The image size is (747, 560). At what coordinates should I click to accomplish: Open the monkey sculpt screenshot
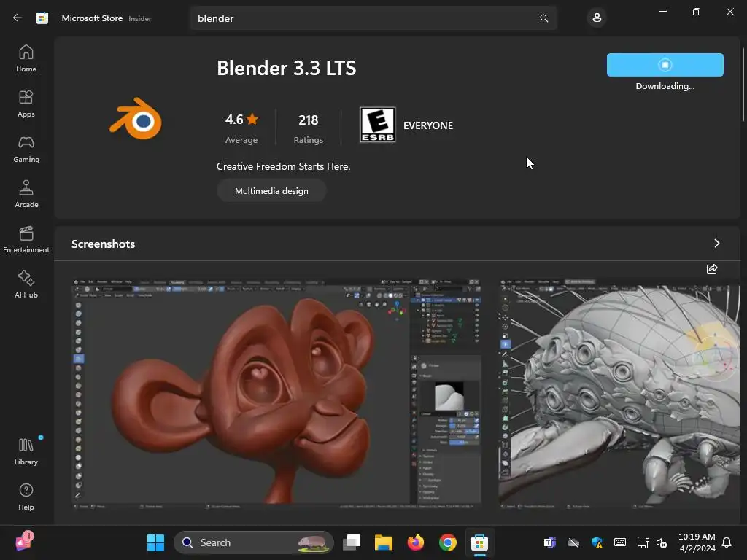tap(276, 393)
